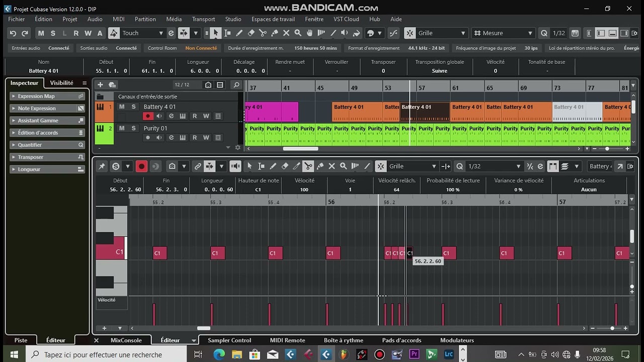Select the Play speaker tool in main toolbar

(x=345, y=33)
